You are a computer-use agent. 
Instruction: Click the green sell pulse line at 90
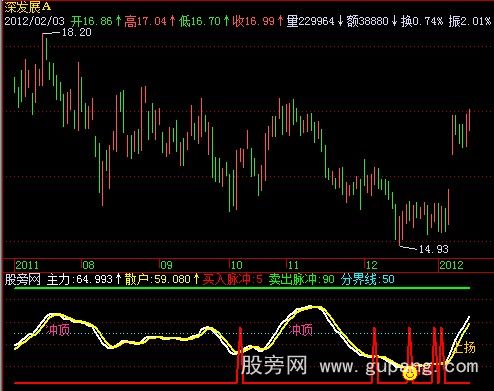(242, 288)
